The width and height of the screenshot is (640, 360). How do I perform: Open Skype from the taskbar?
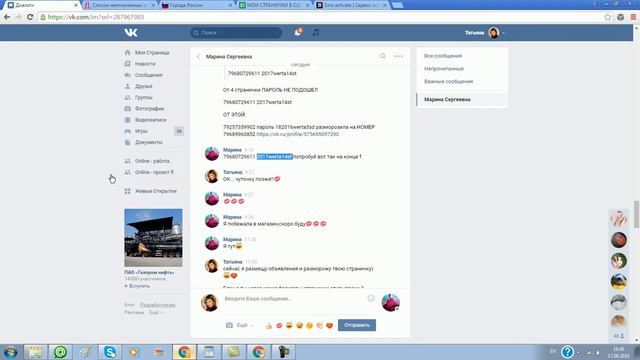coord(109,352)
